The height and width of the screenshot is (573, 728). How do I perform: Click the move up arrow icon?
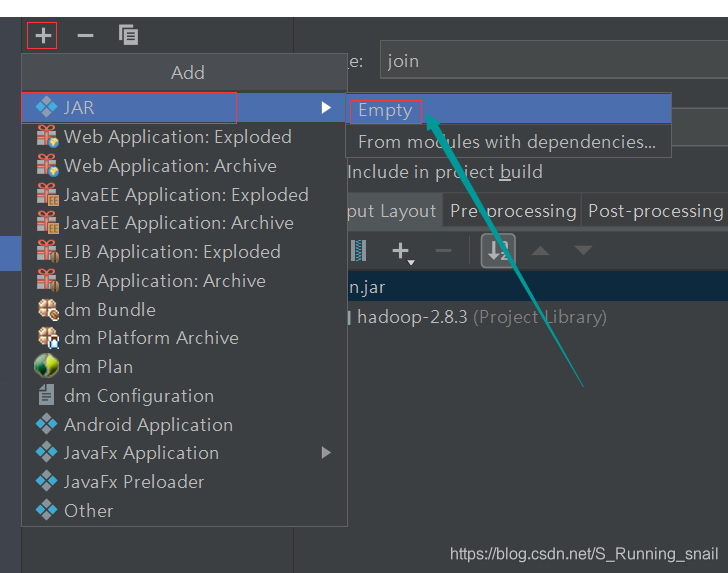click(540, 251)
